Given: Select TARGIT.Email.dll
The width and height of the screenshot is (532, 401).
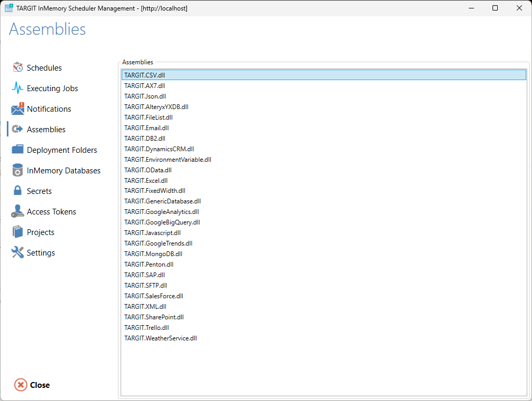Looking at the screenshot, I should [324, 128].
